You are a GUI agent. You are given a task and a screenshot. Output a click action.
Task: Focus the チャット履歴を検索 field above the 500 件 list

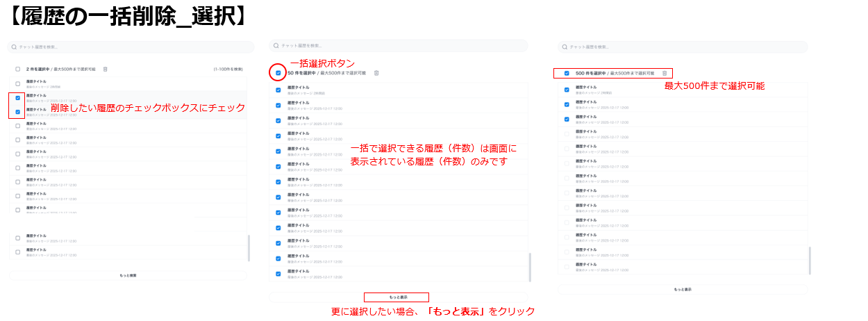683,47
